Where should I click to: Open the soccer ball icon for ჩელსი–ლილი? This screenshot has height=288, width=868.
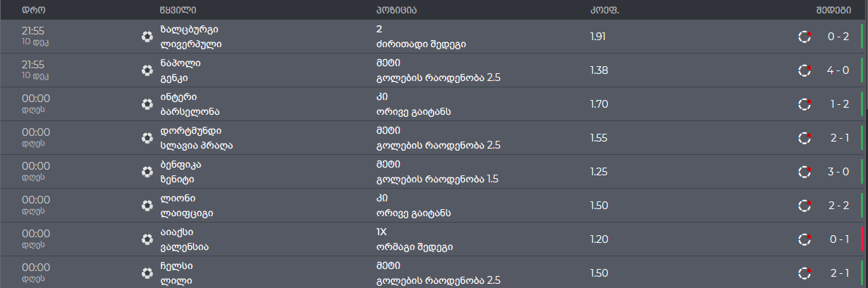tap(147, 273)
